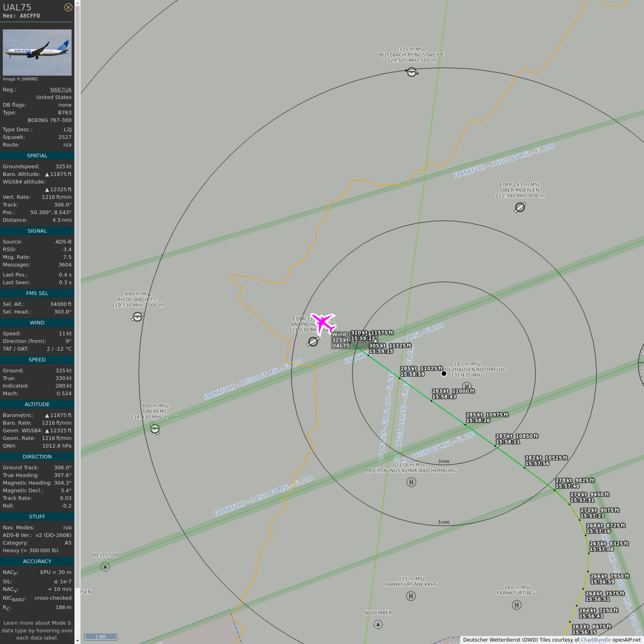Click the RESTSTOP reporting point icon
644x644 pixels.
pyautogui.click(x=105, y=567)
